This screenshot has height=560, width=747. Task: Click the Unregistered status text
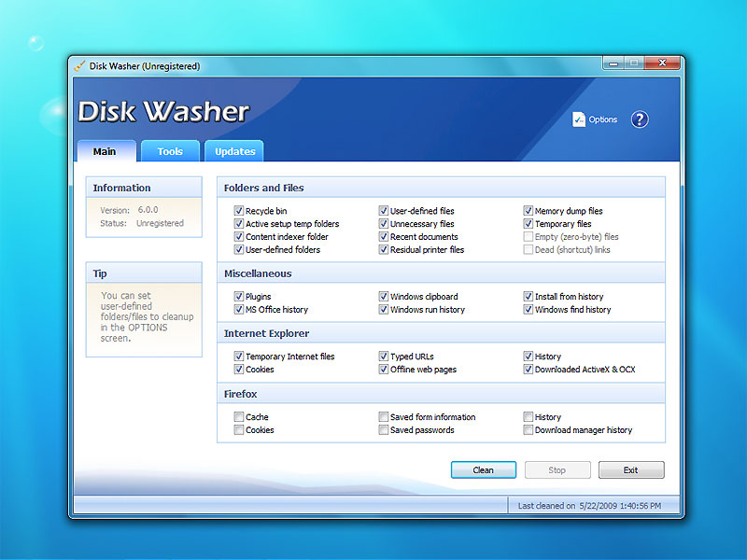pos(160,223)
